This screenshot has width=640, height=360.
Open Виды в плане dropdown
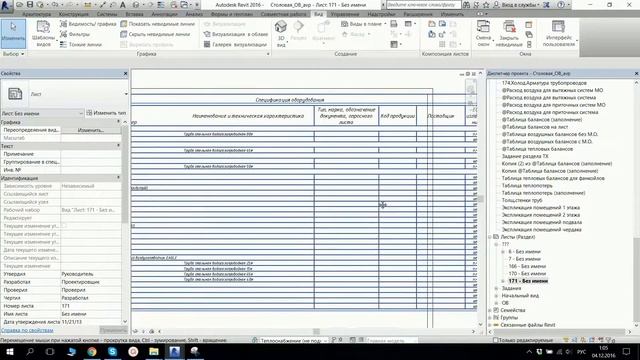click(x=364, y=24)
